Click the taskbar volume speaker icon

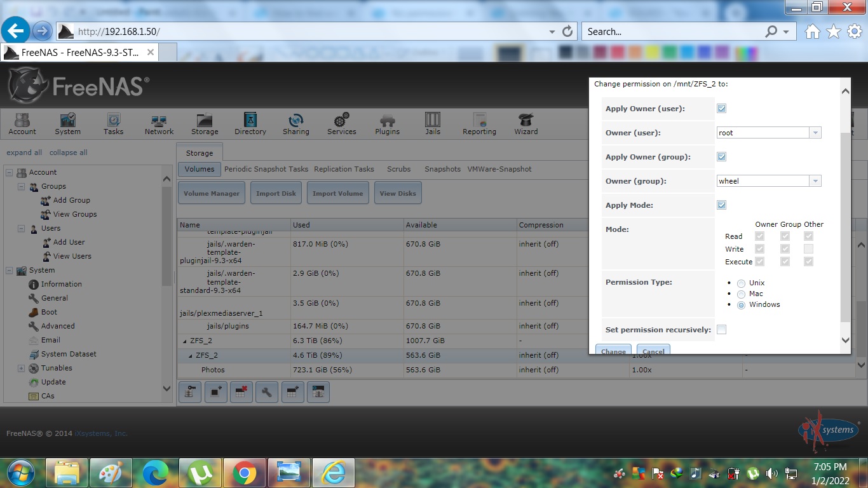[x=771, y=473]
